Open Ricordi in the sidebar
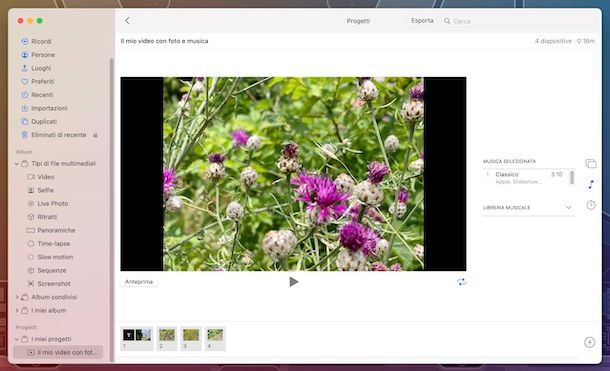 (37, 41)
